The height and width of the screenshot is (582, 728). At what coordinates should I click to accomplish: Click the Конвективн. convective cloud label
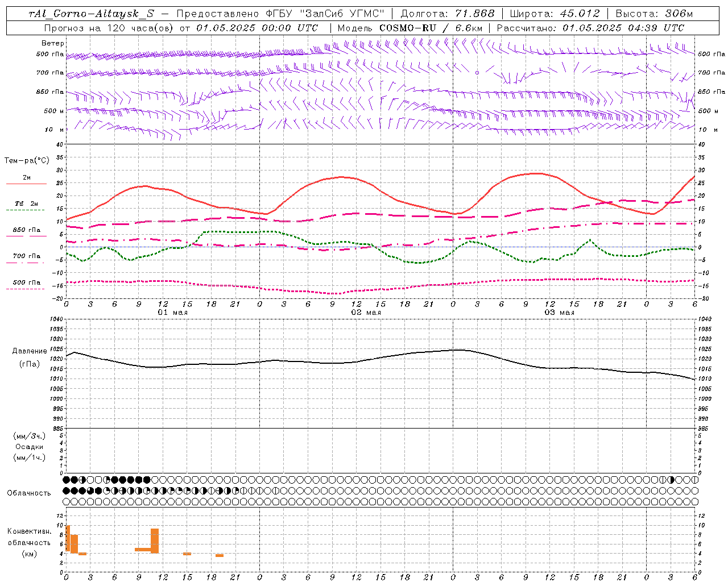pos(29,531)
